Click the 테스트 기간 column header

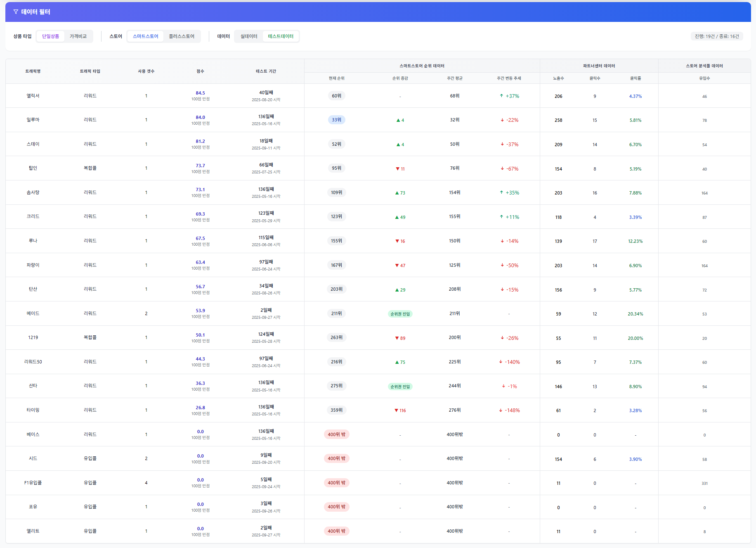[266, 71]
